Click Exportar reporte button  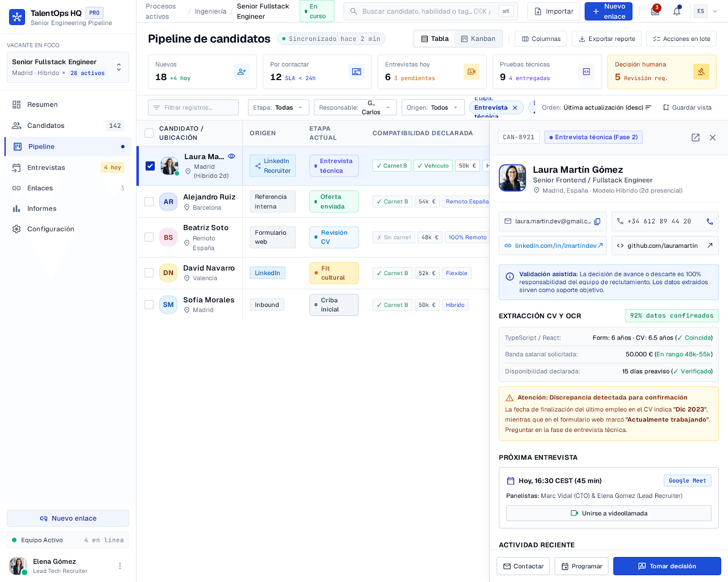pyautogui.click(x=607, y=39)
